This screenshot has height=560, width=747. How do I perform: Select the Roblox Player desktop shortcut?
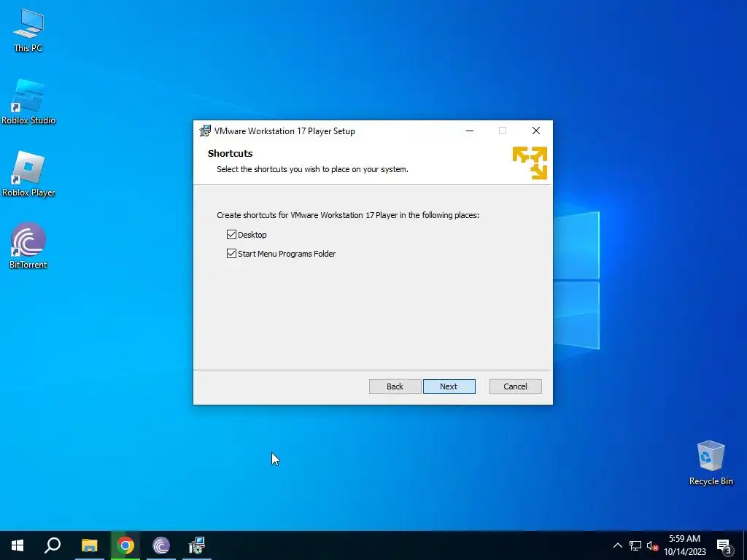(28, 174)
